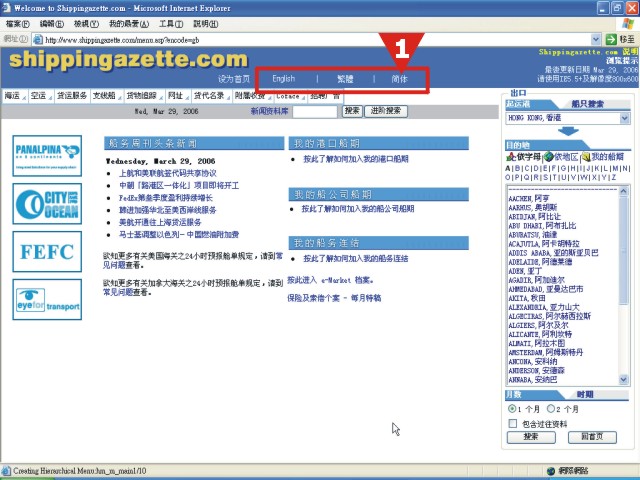Select ADELAIDE in destination list
Viewport: 640px width, 480px height.
pos(540,262)
